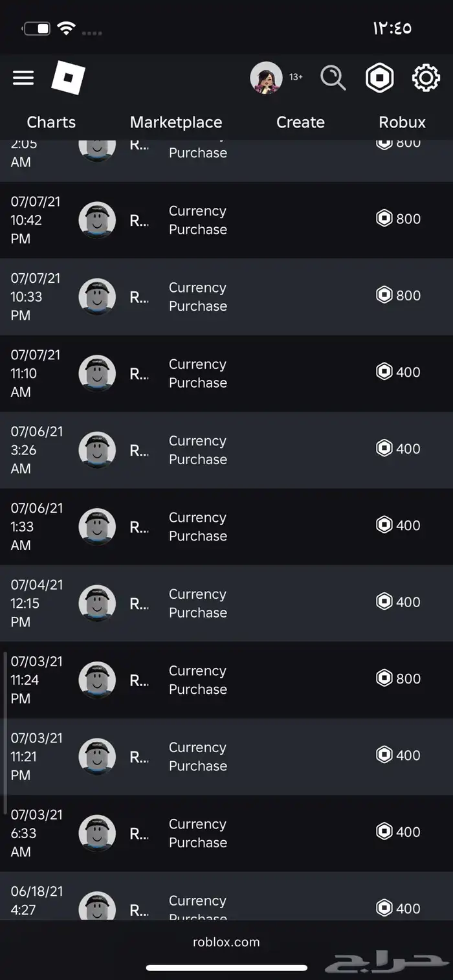Open the settings gear icon
Image resolution: width=453 pixels, height=980 pixels.
426,78
